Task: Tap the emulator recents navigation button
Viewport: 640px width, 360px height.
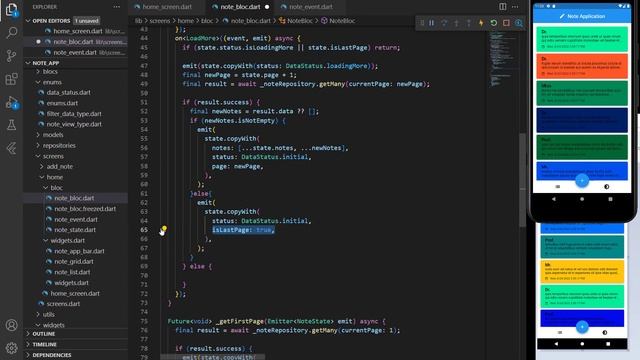Action: coord(610,199)
